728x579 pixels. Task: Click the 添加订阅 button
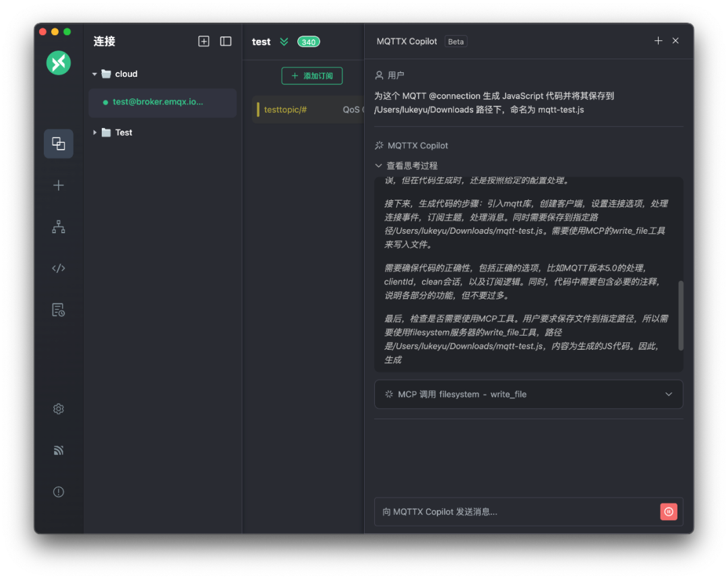click(x=312, y=75)
